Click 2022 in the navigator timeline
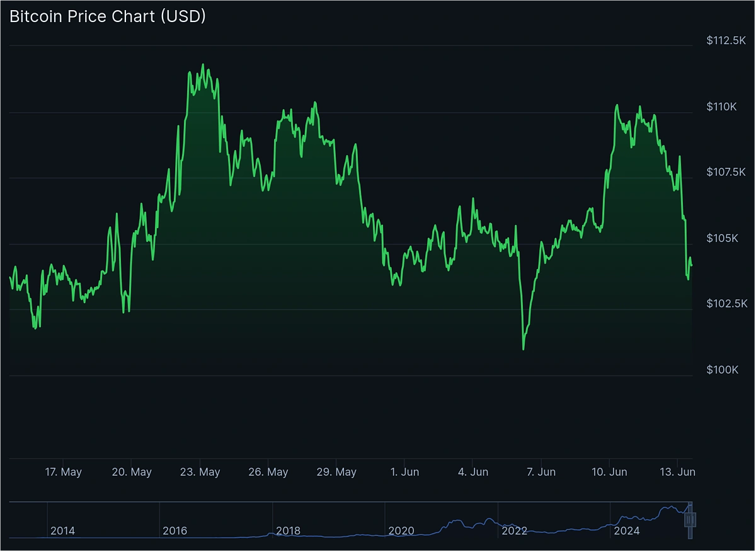 (514, 531)
